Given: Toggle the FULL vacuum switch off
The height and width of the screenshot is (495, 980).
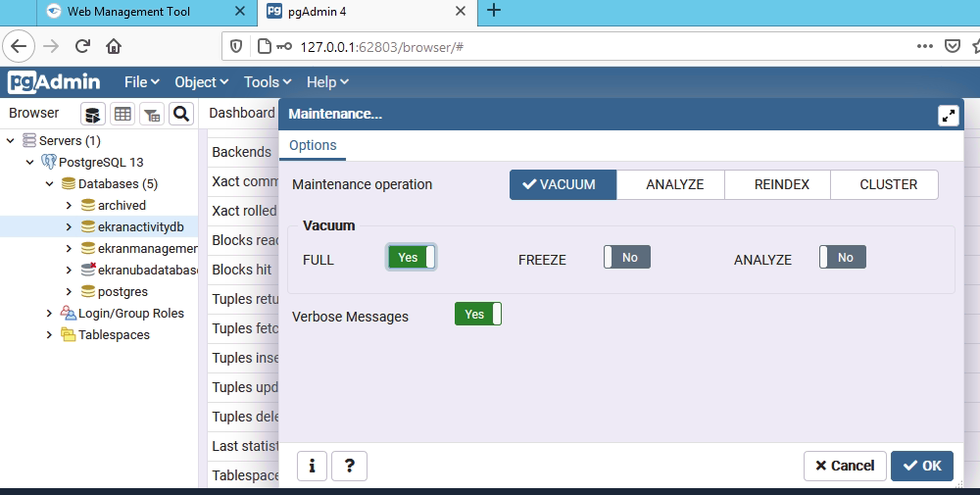Looking at the screenshot, I should [x=412, y=258].
